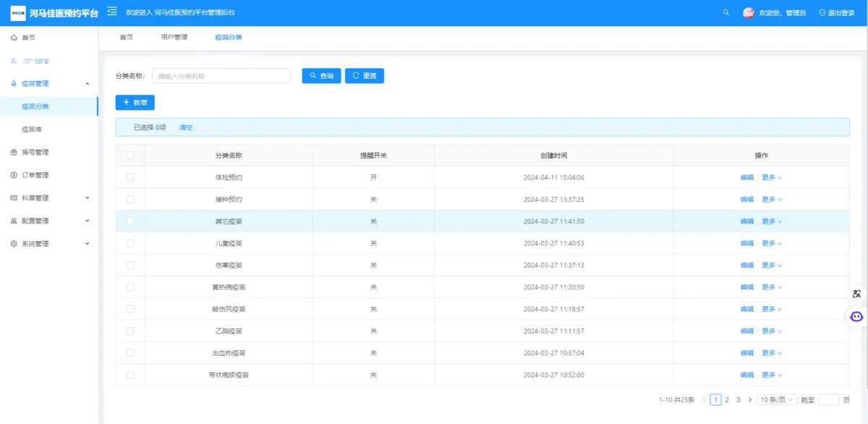The width and height of the screenshot is (868, 424).
Task: Click the 退出登录 logout button
Action: 837,13
